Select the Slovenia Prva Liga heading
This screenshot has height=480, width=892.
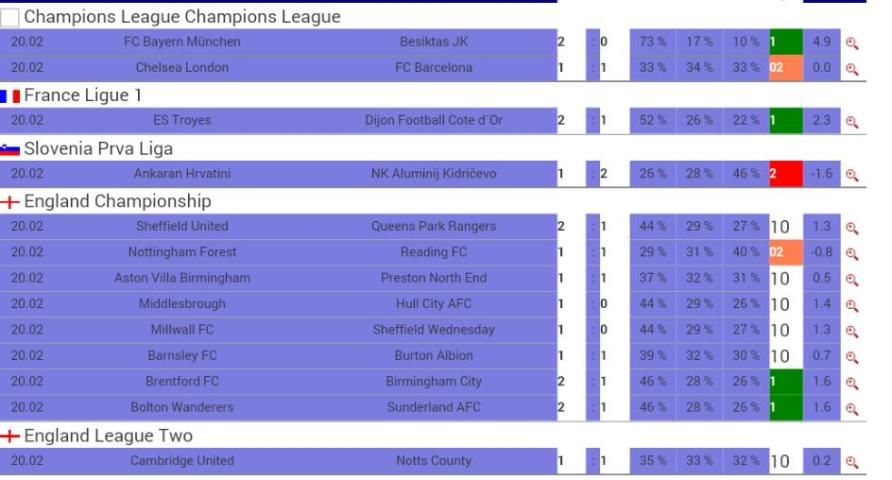[x=98, y=149]
